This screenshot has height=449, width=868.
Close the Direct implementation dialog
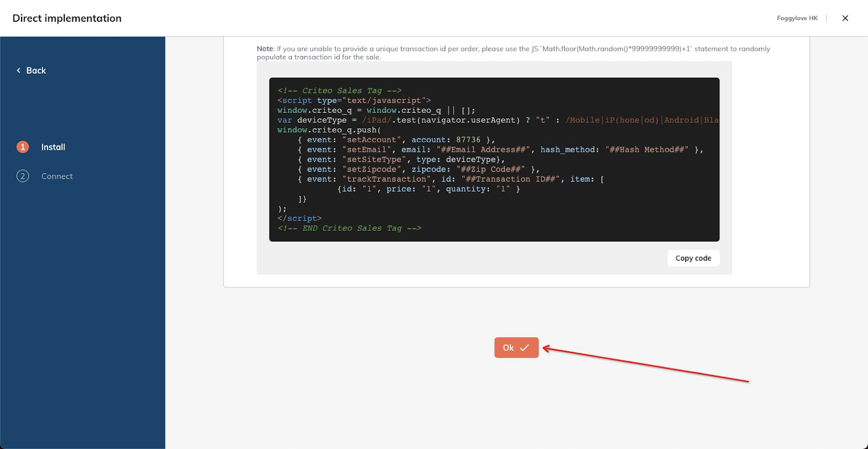coord(845,18)
